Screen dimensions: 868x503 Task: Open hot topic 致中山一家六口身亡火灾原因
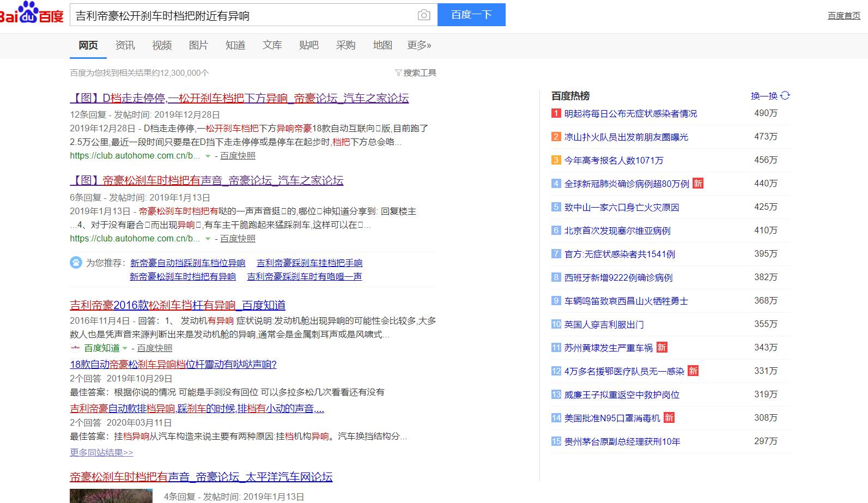coord(622,207)
